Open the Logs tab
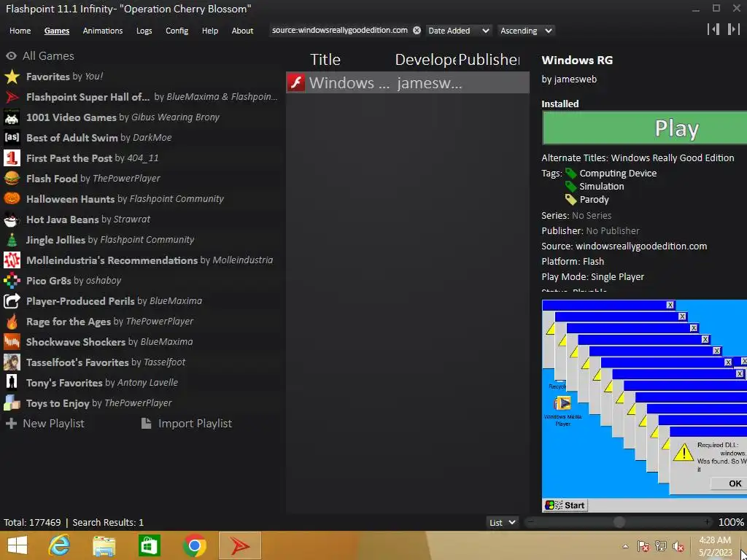This screenshot has height=560, width=747. coord(144,31)
